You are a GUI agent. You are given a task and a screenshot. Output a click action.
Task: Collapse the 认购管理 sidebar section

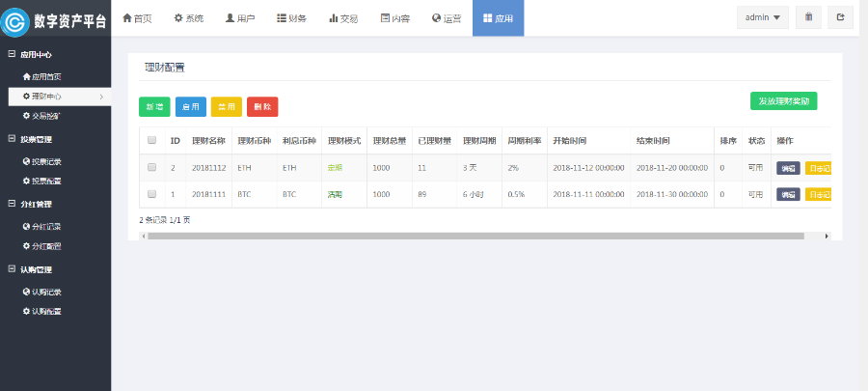12,269
